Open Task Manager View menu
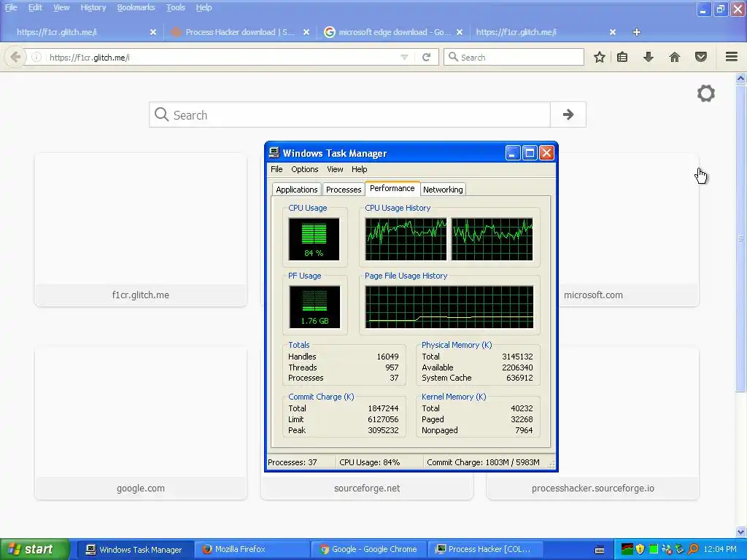Screen dimensions: 747x560 click(335, 169)
